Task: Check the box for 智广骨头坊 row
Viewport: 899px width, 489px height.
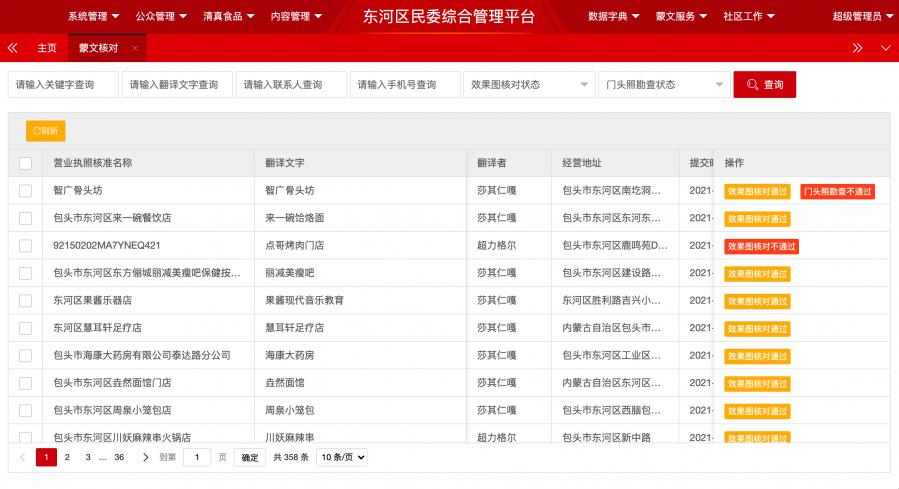Action: (x=25, y=190)
